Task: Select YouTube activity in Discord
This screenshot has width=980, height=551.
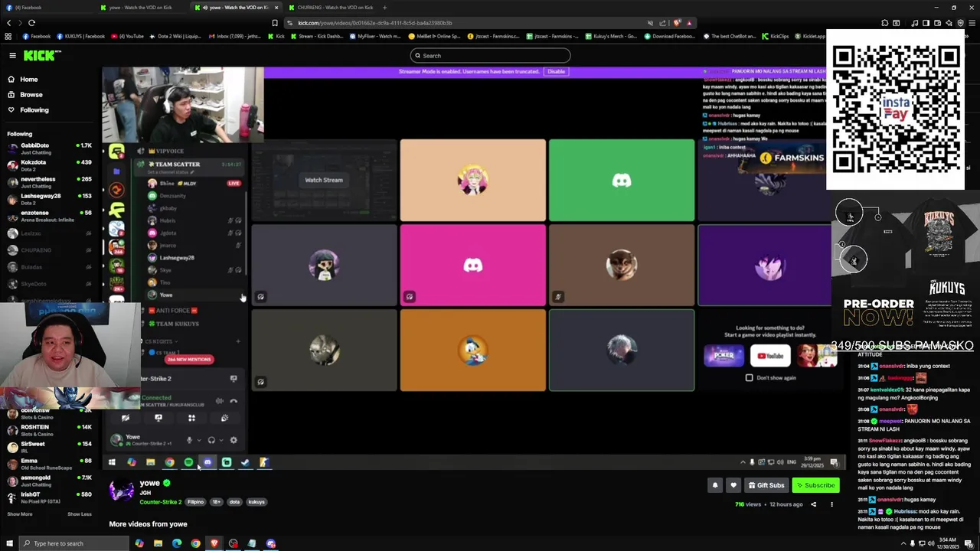Action: point(770,356)
